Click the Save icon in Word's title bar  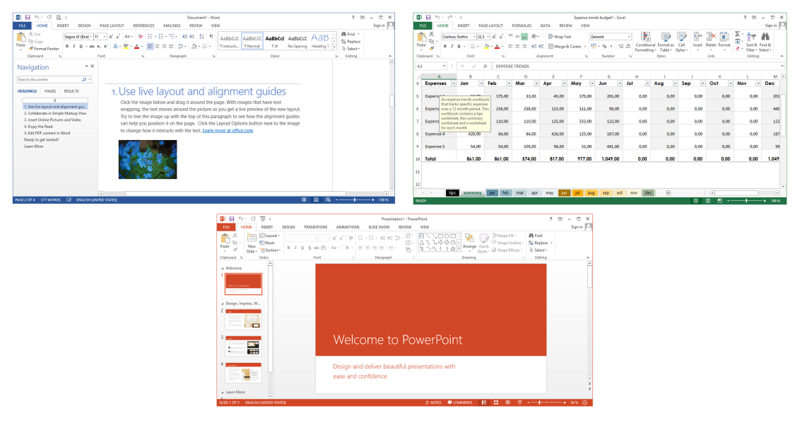[28, 17]
